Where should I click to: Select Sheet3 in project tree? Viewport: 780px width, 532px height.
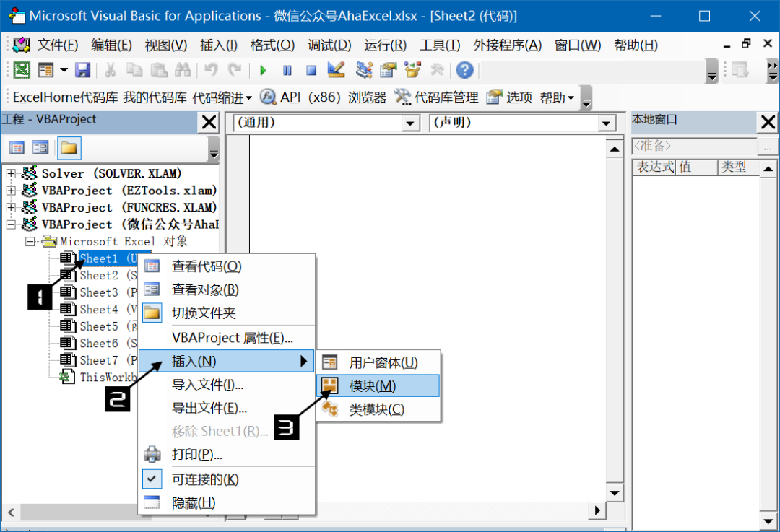pos(98,292)
